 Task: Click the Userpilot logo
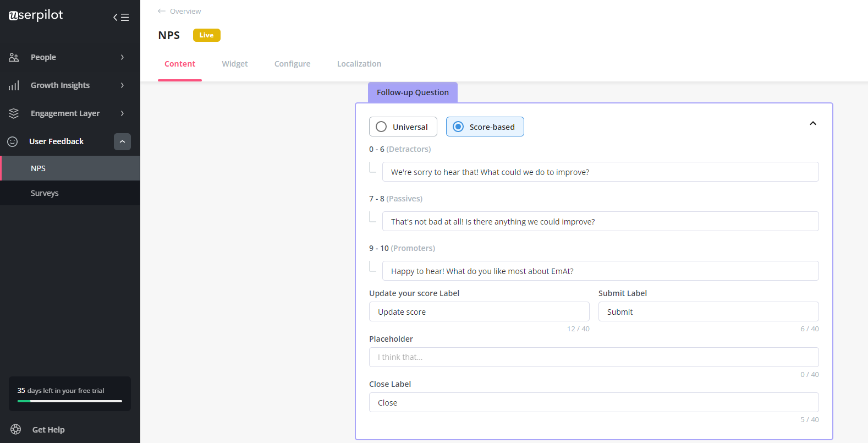tap(36, 15)
